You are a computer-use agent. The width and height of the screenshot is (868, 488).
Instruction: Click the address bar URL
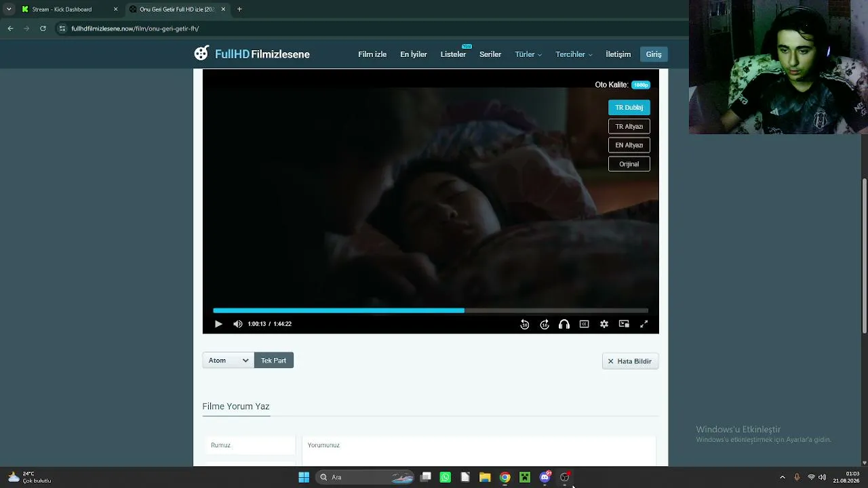pyautogui.click(x=135, y=28)
